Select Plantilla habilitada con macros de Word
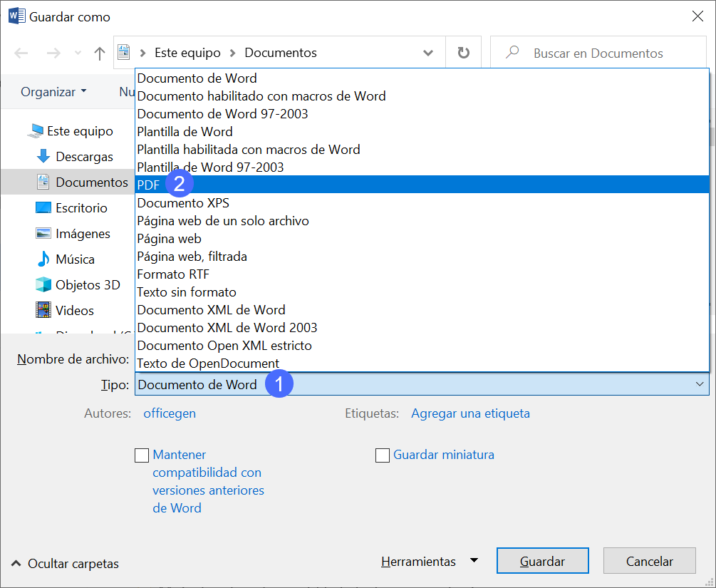 click(422, 149)
